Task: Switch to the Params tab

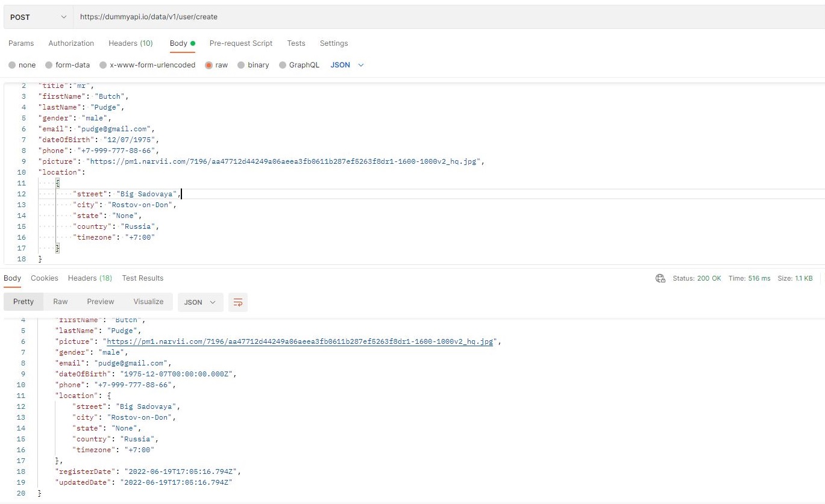Action: (21, 43)
